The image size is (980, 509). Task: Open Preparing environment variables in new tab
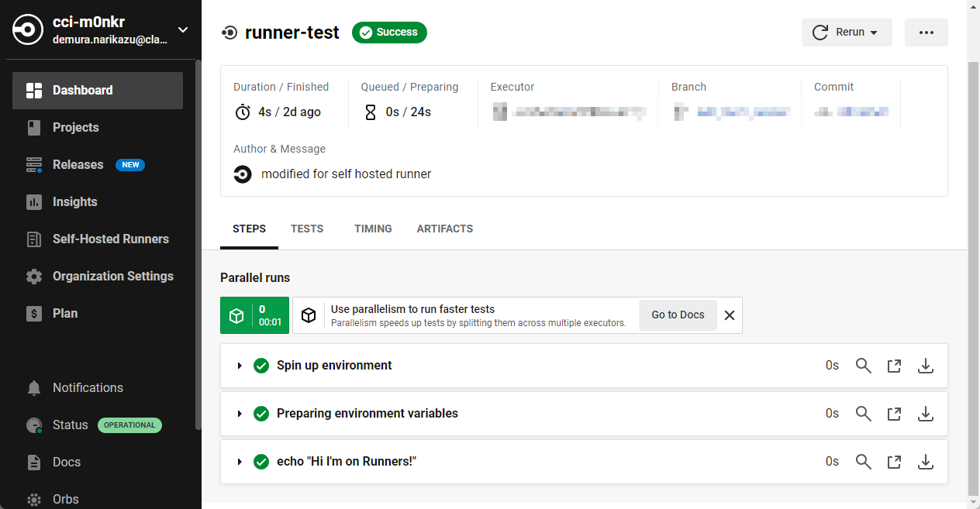click(x=894, y=413)
